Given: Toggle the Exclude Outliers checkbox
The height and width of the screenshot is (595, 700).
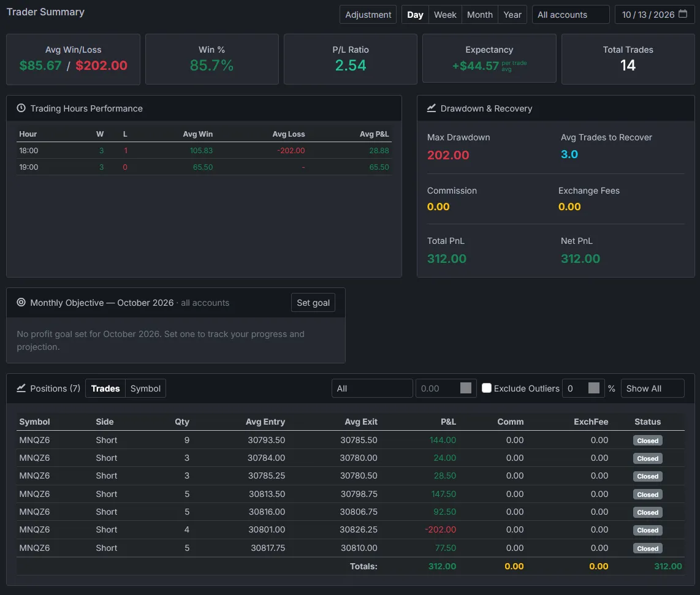Looking at the screenshot, I should pyautogui.click(x=487, y=388).
